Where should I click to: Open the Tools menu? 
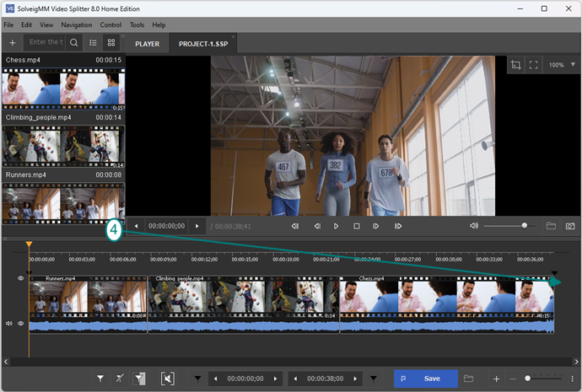[x=137, y=24]
